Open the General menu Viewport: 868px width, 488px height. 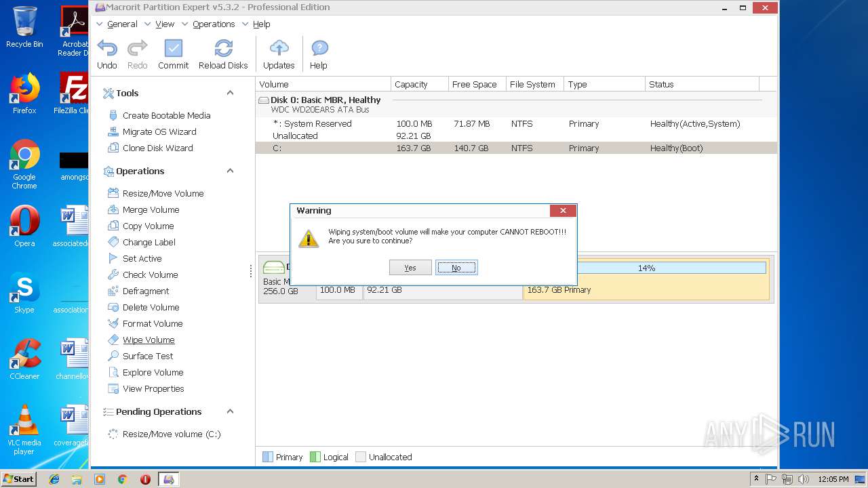click(x=122, y=24)
